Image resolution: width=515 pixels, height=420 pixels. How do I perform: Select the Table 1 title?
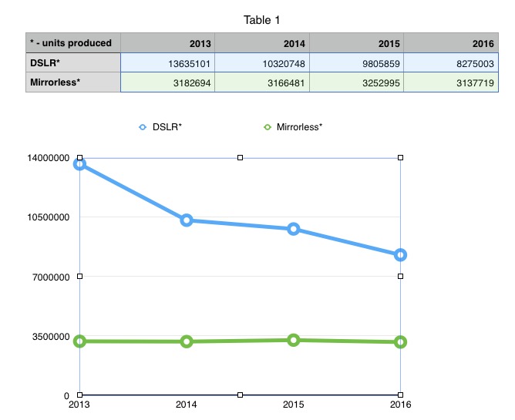[262, 20]
